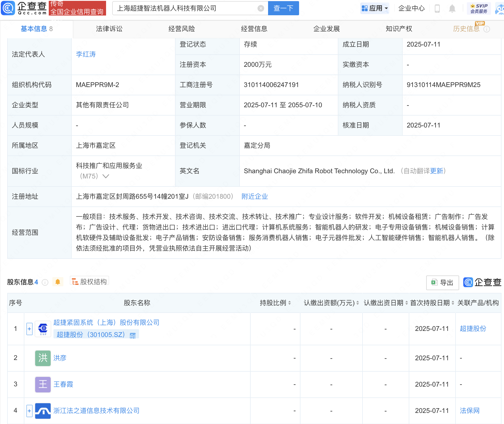Open the notification bell in header
The height and width of the screenshot is (424, 504).
pos(452,8)
